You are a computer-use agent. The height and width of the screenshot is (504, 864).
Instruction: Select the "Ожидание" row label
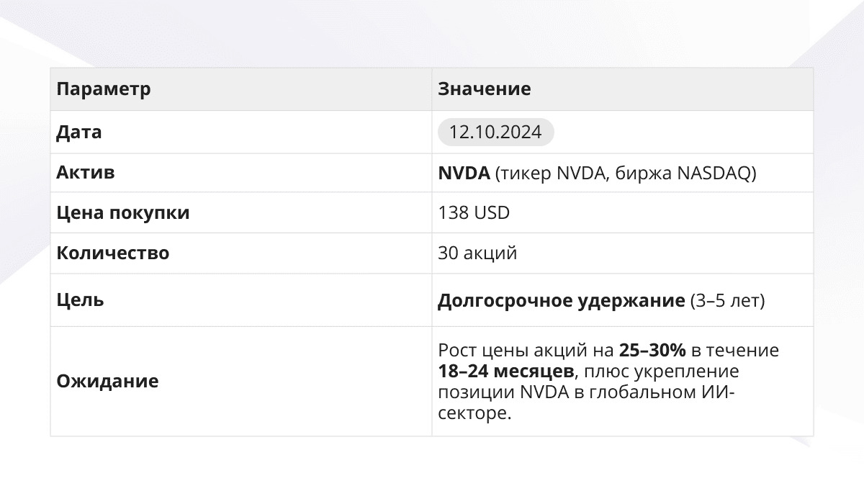pyautogui.click(x=107, y=382)
